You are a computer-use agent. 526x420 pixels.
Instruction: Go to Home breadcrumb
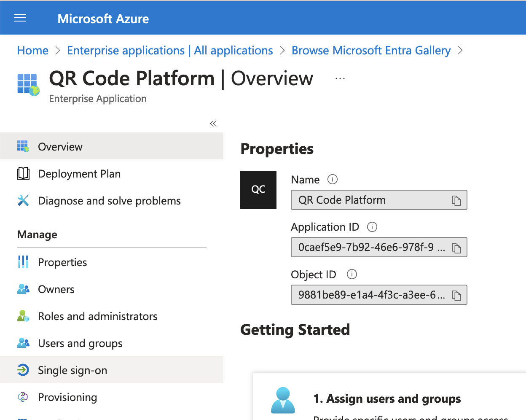(33, 51)
